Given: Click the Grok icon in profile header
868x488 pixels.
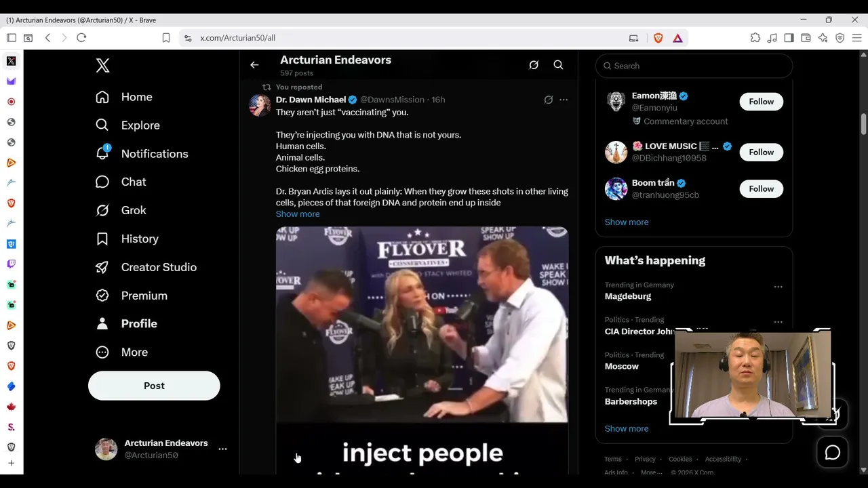Looking at the screenshot, I should click(x=534, y=65).
